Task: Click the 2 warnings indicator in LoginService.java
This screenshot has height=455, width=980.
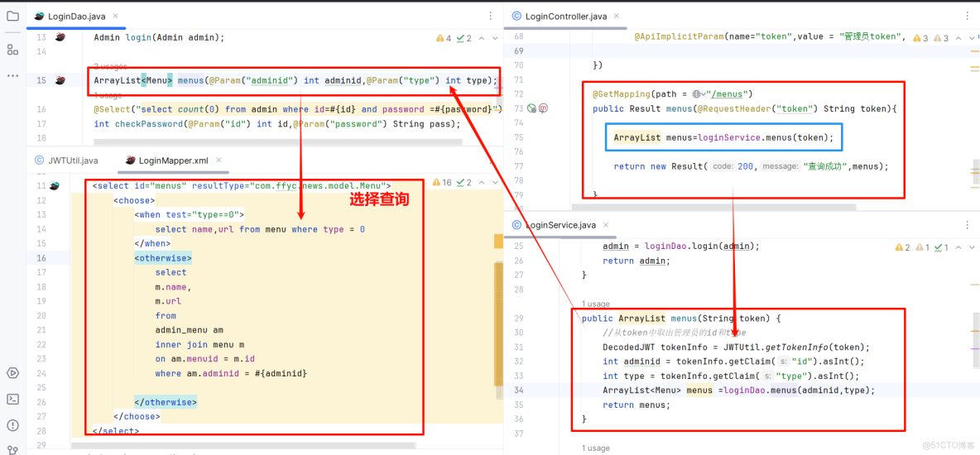Action: [903, 247]
